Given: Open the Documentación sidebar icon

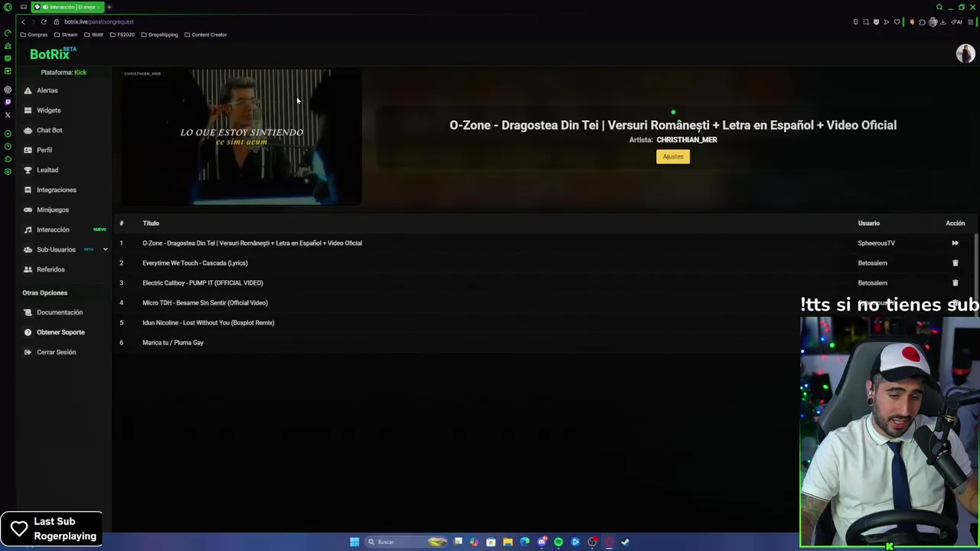Looking at the screenshot, I should click(x=28, y=312).
